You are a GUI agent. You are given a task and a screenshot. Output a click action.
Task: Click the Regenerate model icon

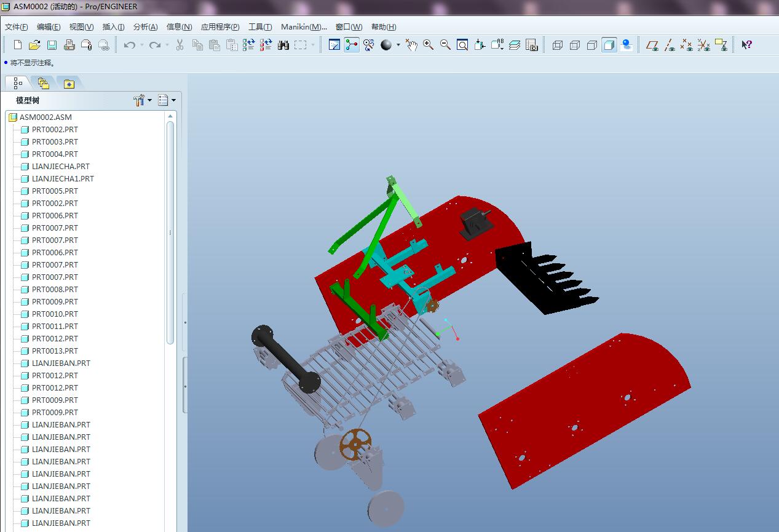pos(248,45)
